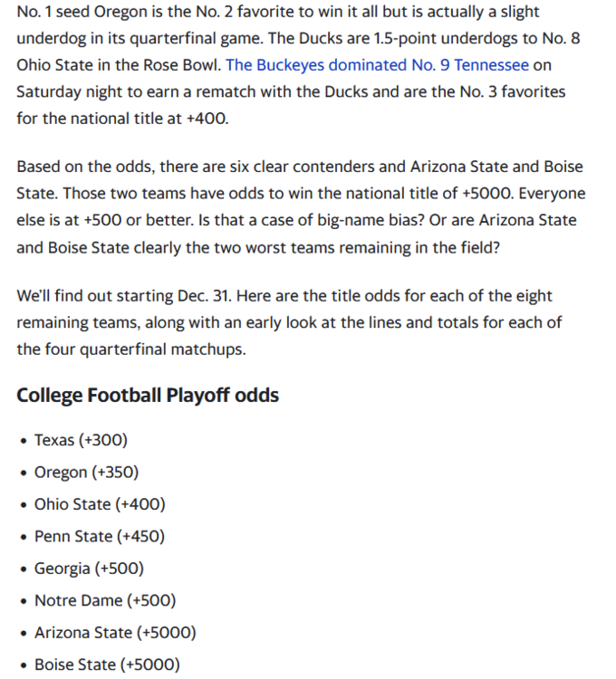The height and width of the screenshot is (679, 616).
Task: Click the paragraph beginning 'Based on the odds'
Action: tap(299, 206)
